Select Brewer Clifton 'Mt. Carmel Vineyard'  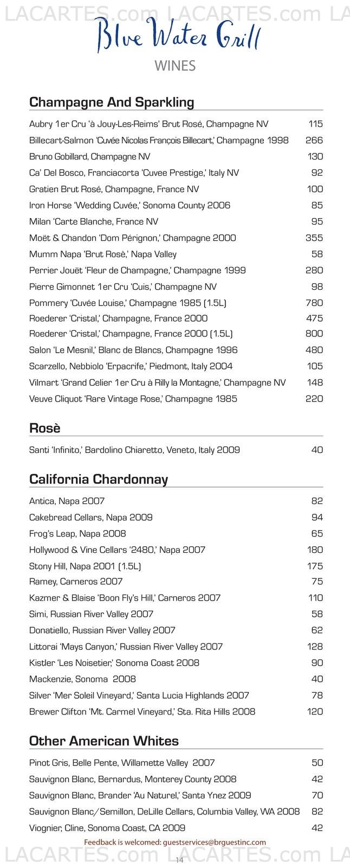pos(176,711)
